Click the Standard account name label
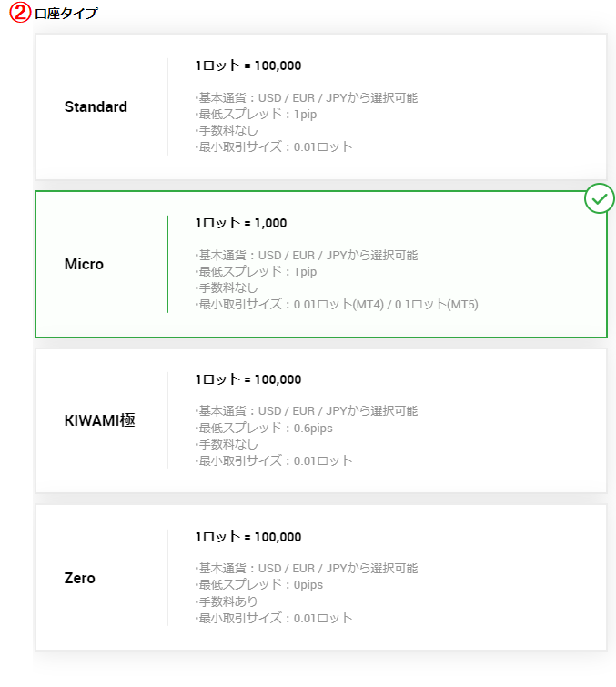This screenshot has width=616, height=687. pos(96,106)
